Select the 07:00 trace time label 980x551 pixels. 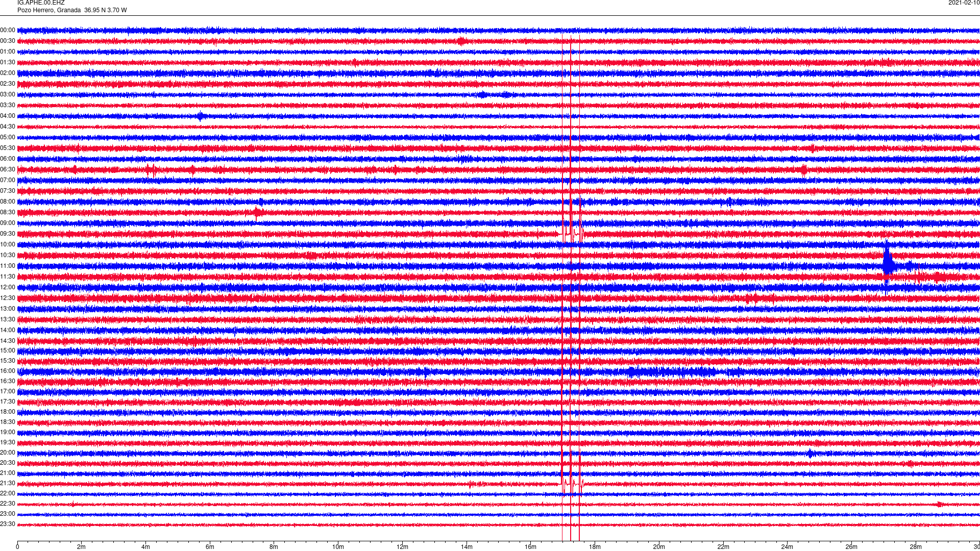8,181
